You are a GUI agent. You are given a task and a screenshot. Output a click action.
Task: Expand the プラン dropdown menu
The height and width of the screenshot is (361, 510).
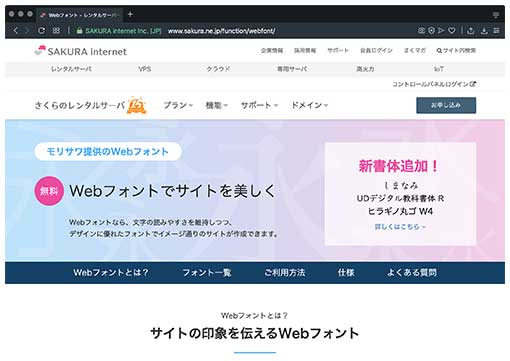coord(178,105)
